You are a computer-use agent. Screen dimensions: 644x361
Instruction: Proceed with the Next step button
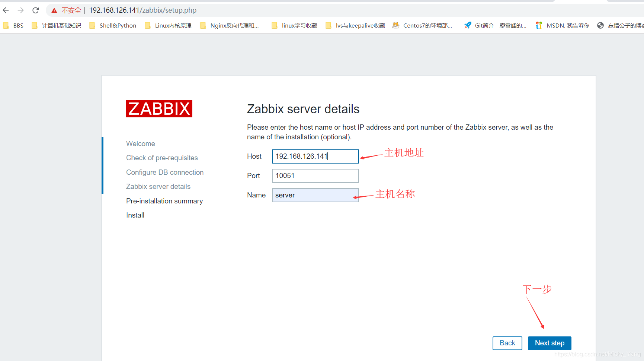pos(550,343)
